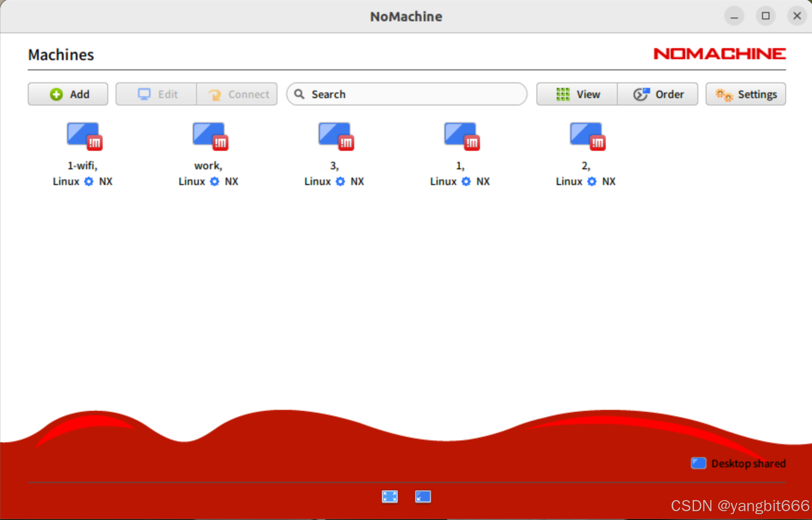Toggle the Desktop shared switch
This screenshot has height=520, width=812.
tap(698, 463)
